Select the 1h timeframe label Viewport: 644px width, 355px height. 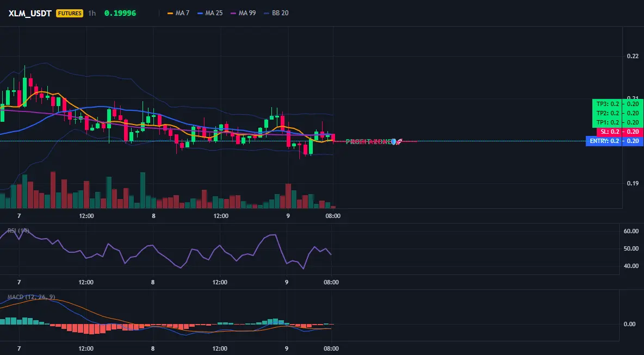92,13
